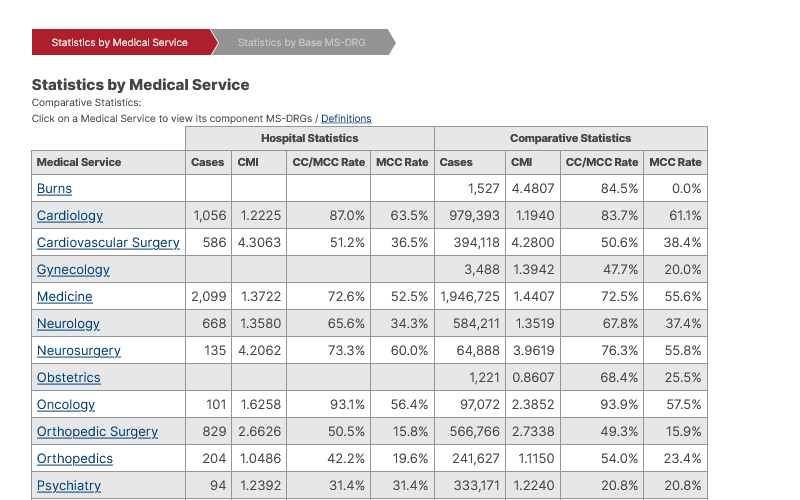Select the Neurosurgery link

pos(79,351)
